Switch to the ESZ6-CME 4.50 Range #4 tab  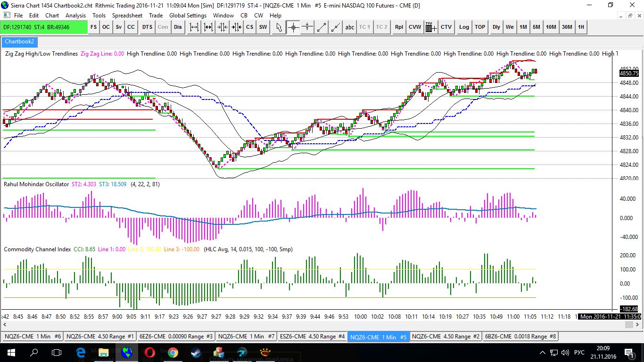click(312, 337)
